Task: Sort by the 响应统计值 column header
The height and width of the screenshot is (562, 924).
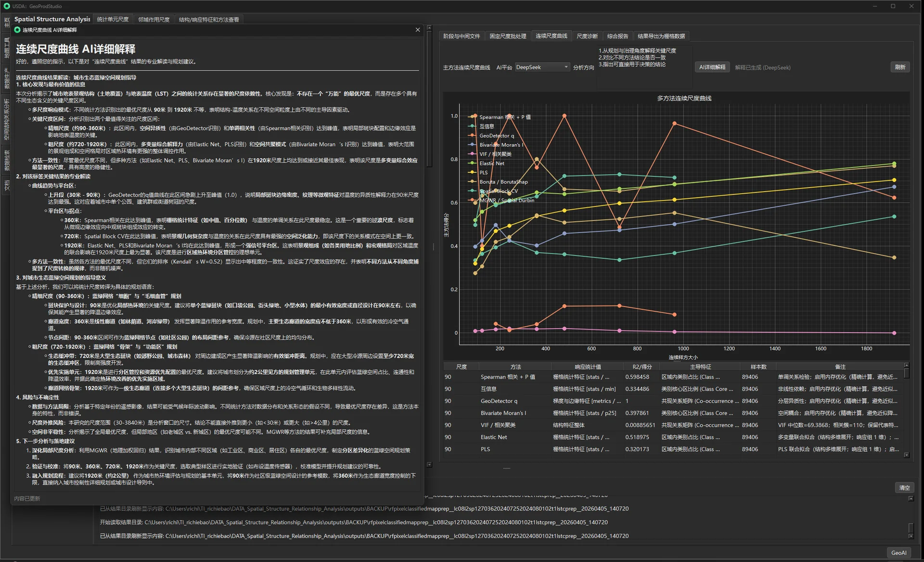Action: (x=588, y=367)
